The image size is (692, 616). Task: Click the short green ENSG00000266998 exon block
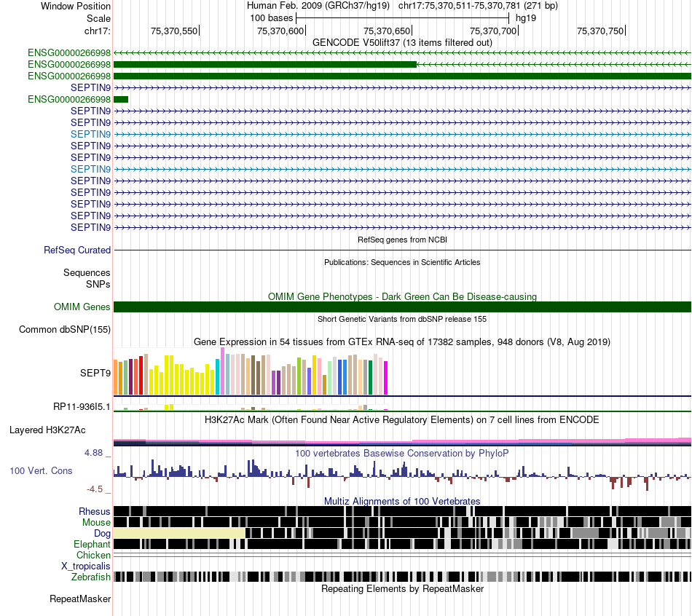click(121, 99)
